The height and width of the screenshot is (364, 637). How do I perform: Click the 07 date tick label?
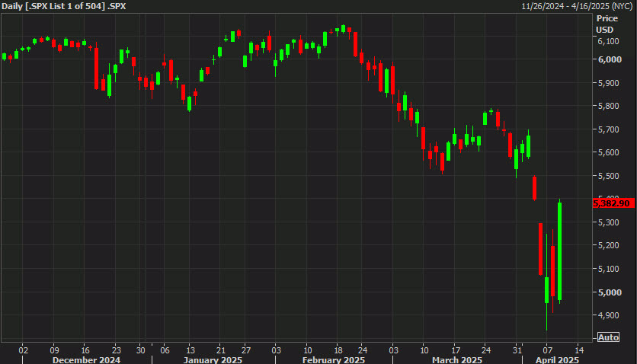point(548,350)
